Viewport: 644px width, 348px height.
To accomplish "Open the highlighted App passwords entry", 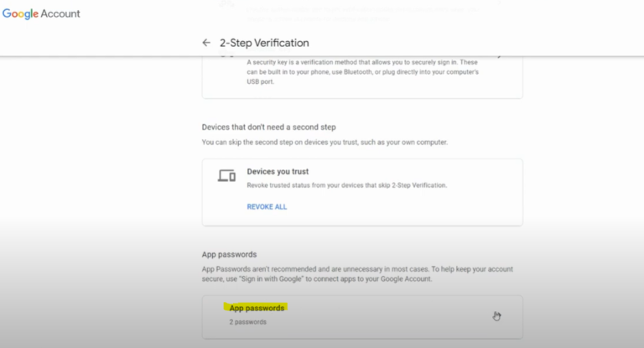I will coord(257,308).
